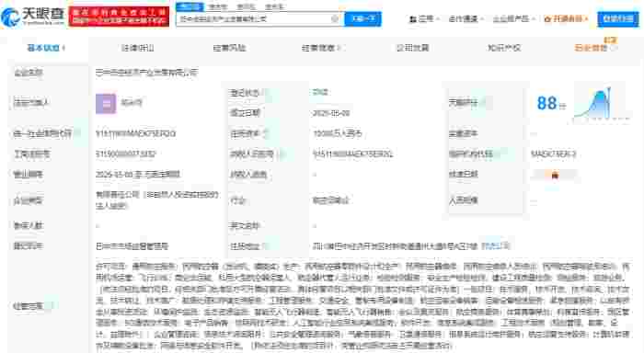This screenshot has width=644, height=353.
Task: Click the Tianyancha logo
Action: point(33,17)
